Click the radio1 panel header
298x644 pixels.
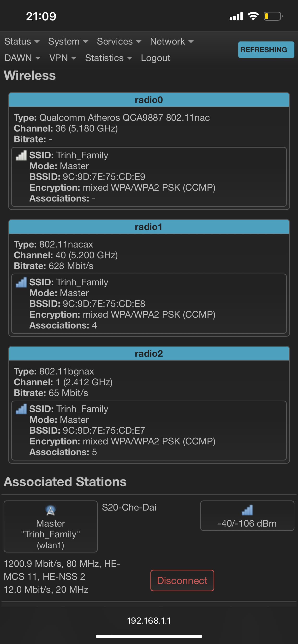point(149,227)
